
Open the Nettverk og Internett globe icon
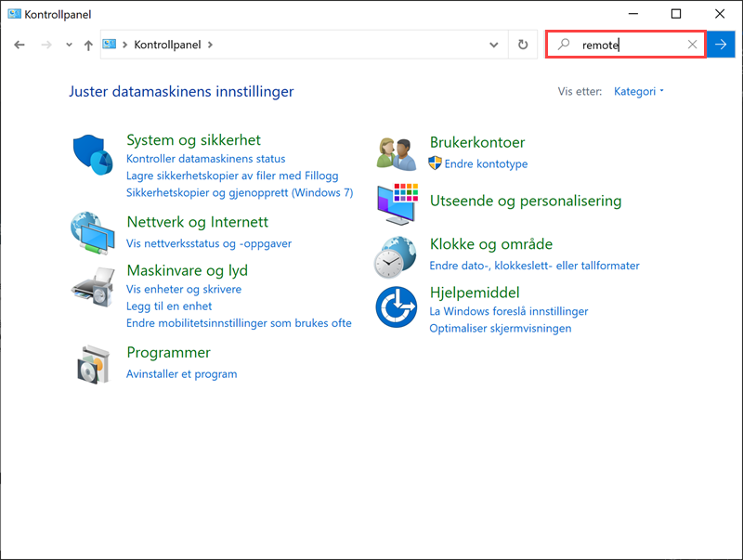click(x=92, y=232)
